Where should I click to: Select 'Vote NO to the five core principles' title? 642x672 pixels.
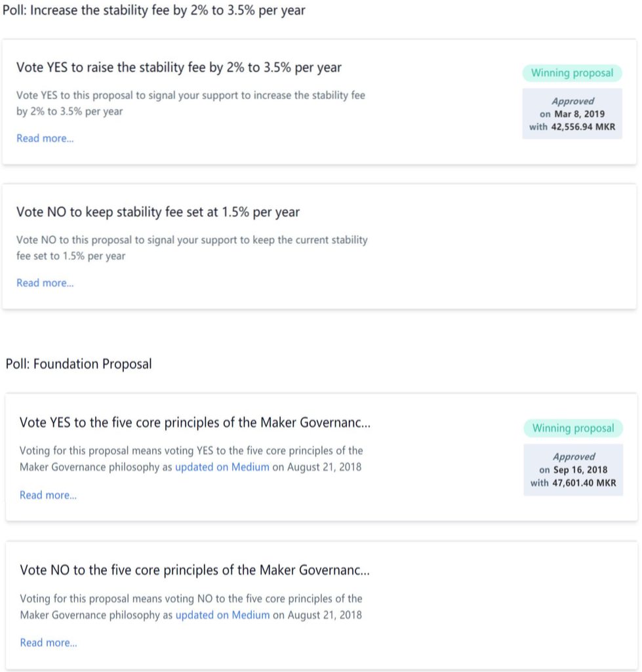coord(195,570)
